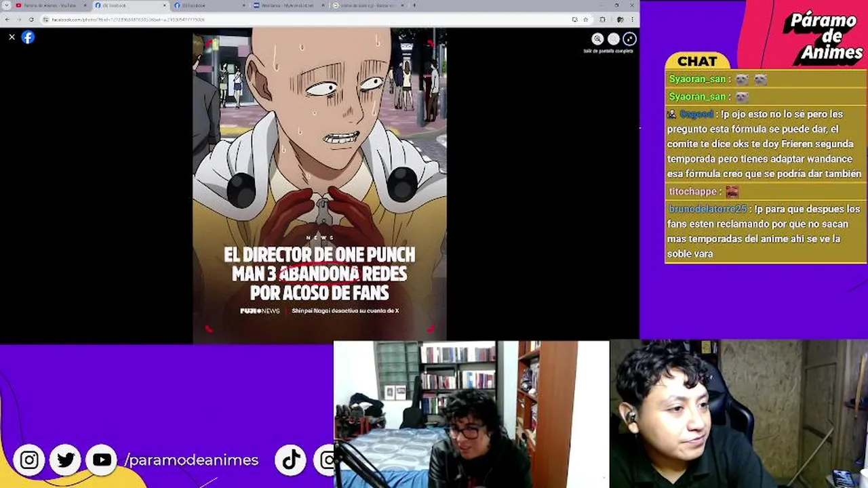Click the webcam feed with gaming chair
This screenshot has height=488, width=868.
coord(739,414)
